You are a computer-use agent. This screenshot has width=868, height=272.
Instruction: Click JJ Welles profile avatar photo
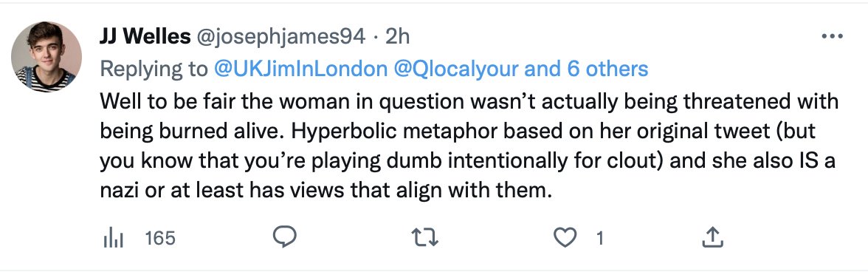pos(46,57)
